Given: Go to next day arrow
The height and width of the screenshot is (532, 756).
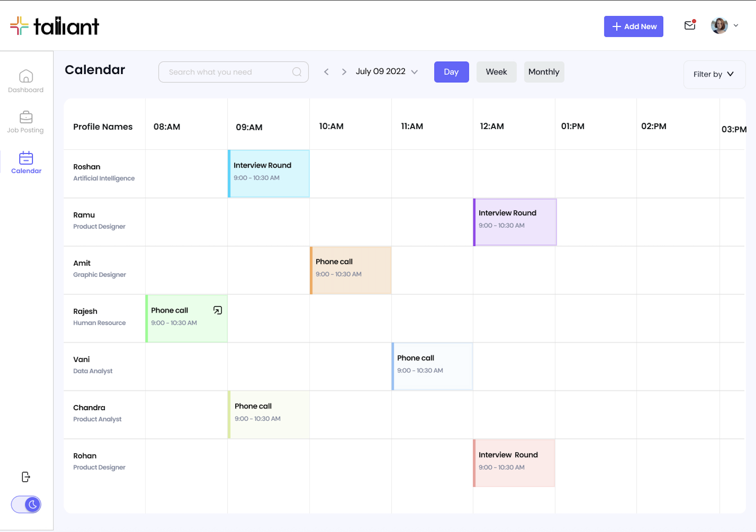Looking at the screenshot, I should [344, 72].
